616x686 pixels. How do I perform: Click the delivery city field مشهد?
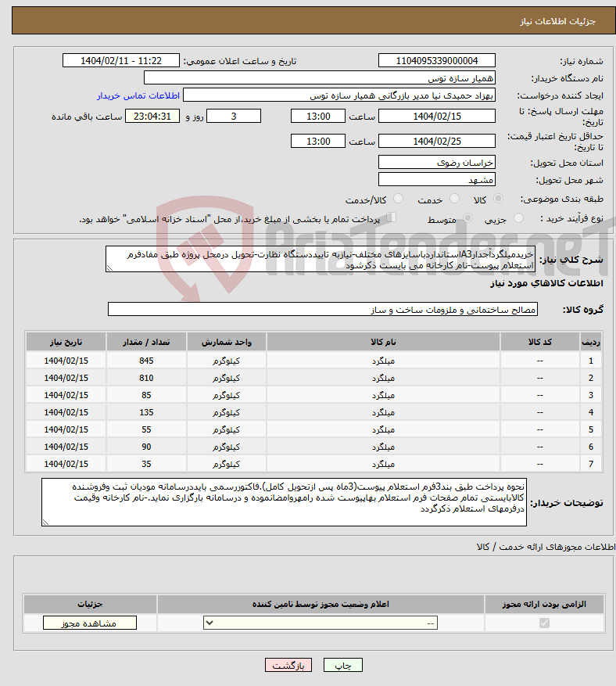[x=437, y=179]
